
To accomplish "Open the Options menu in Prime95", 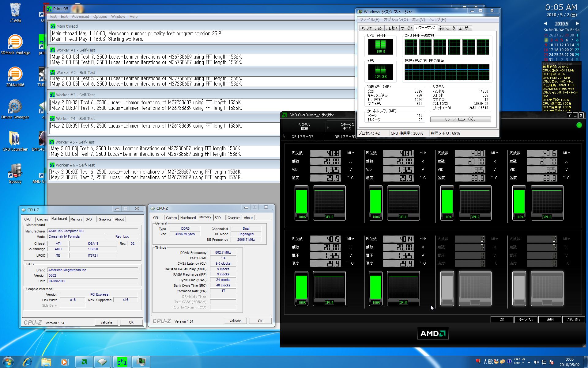I will [x=100, y=17].
